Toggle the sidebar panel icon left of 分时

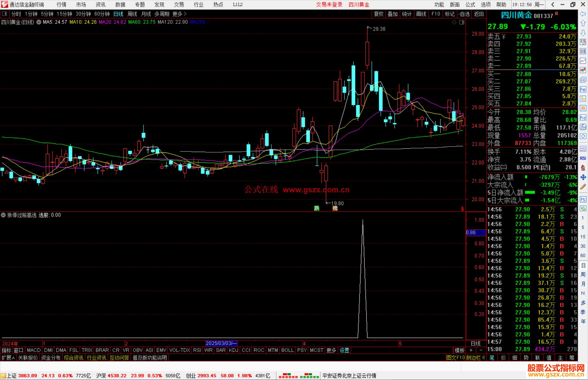[x=4, y=14]
